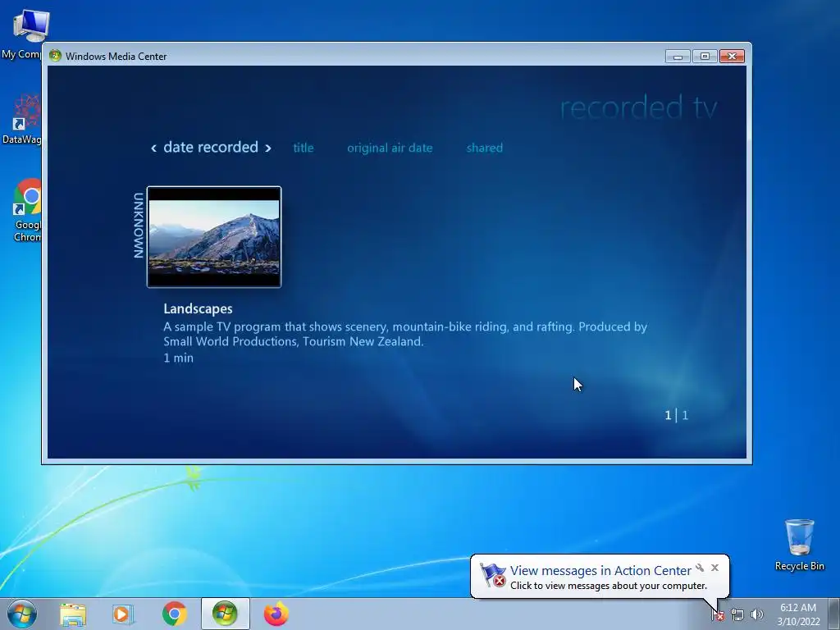Click 'Click to view messages about your computer'
840x630 pixels.
pos(608,586)
